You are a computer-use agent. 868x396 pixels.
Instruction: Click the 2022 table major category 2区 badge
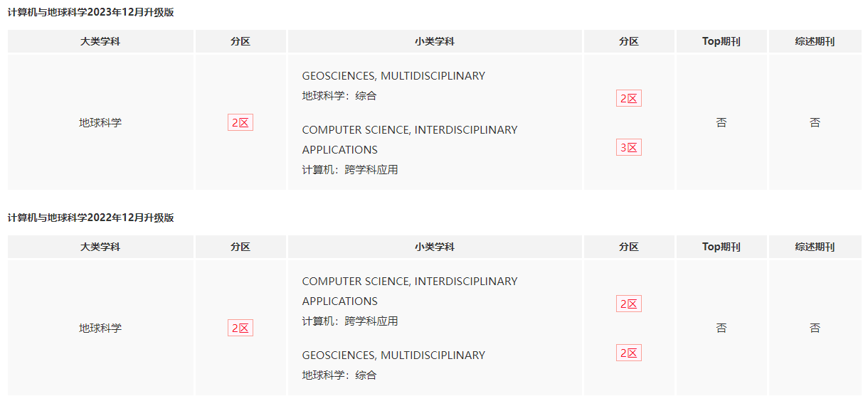tap(240, 328)
